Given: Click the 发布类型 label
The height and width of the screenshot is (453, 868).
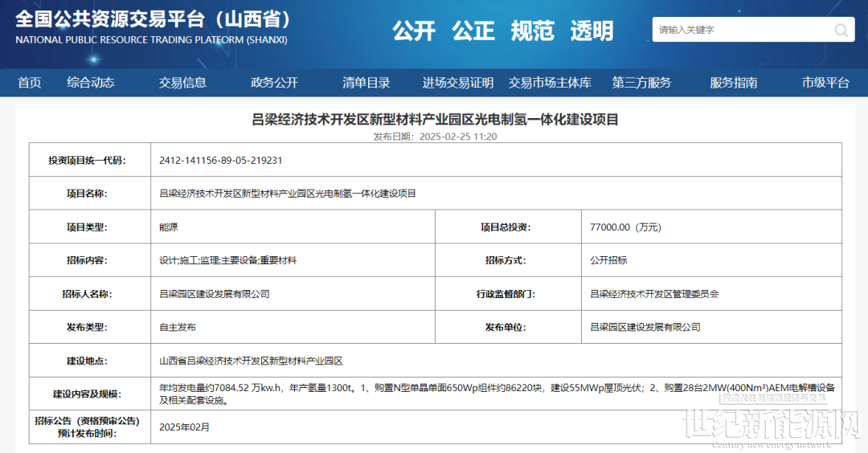Looking at the screenshot, I should [x=87, y=328].
